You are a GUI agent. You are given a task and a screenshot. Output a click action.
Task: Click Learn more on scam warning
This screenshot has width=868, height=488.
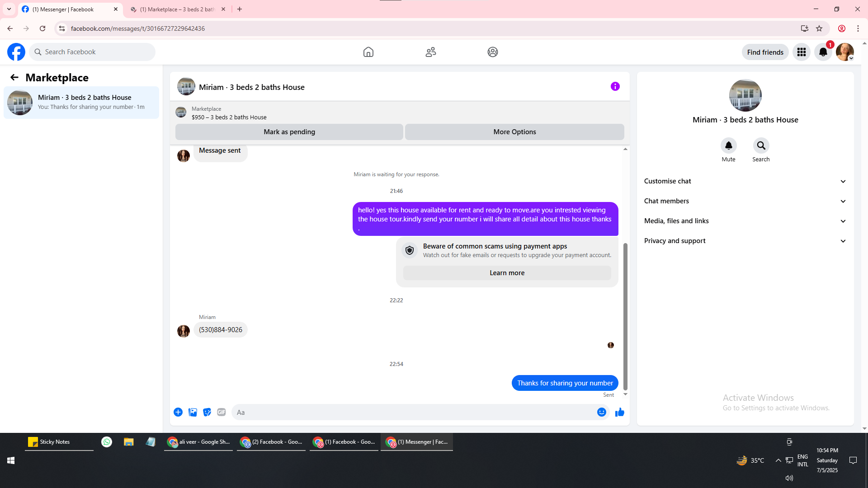click(x=507, y=273)
